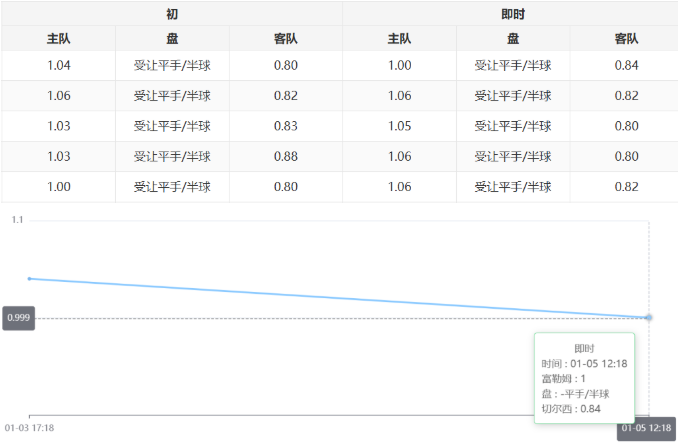Screen dimensions: 697x448
Task: Select the 1.04 home odds cell
Action: (59, 66)
